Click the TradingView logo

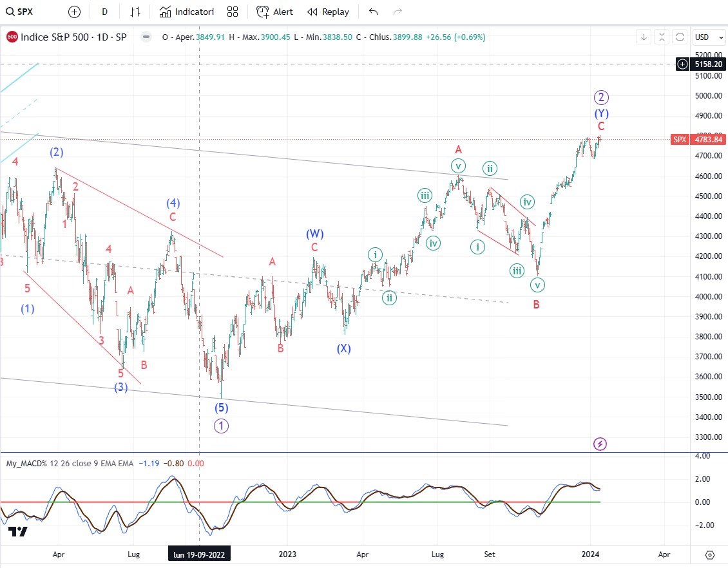coord(17,532)
